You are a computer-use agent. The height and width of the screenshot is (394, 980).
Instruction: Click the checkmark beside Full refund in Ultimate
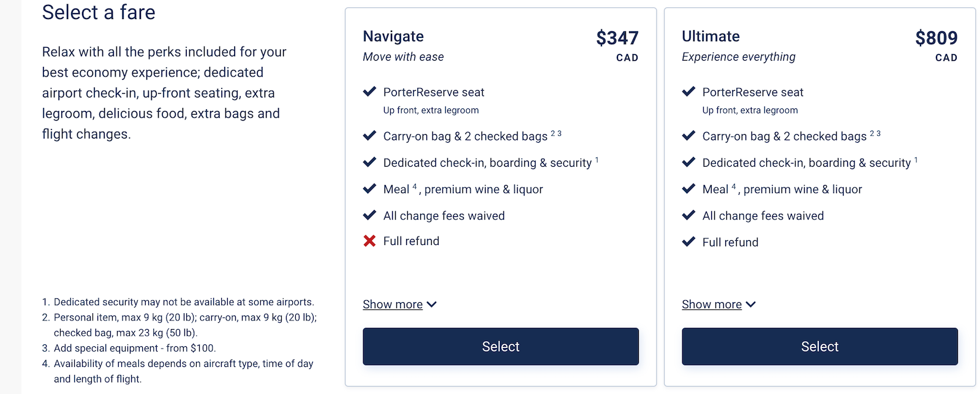click(x=688, y=242)
